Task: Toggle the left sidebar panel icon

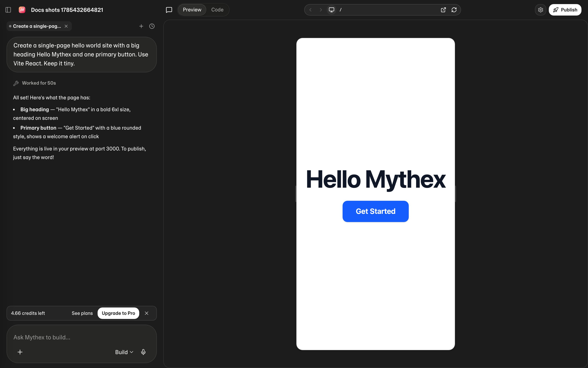Action: (x=8, y=10)
